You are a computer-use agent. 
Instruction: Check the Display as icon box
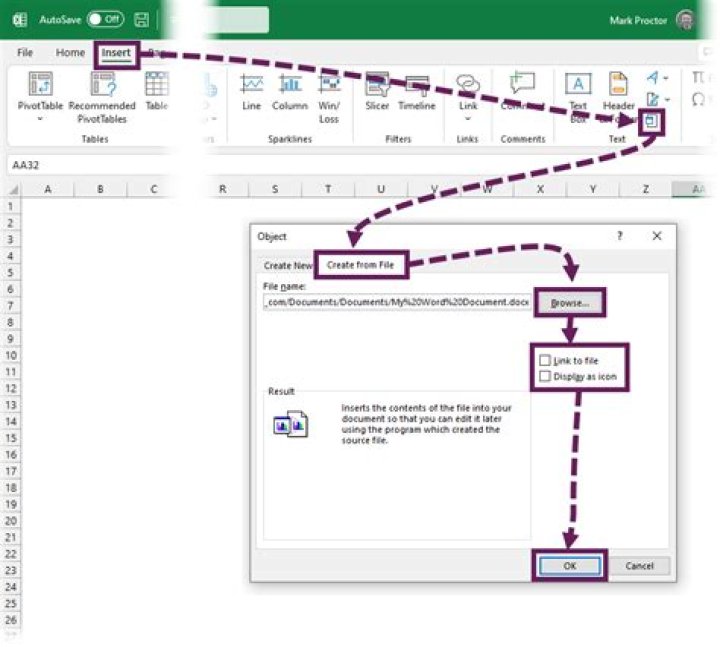(545, 376)
